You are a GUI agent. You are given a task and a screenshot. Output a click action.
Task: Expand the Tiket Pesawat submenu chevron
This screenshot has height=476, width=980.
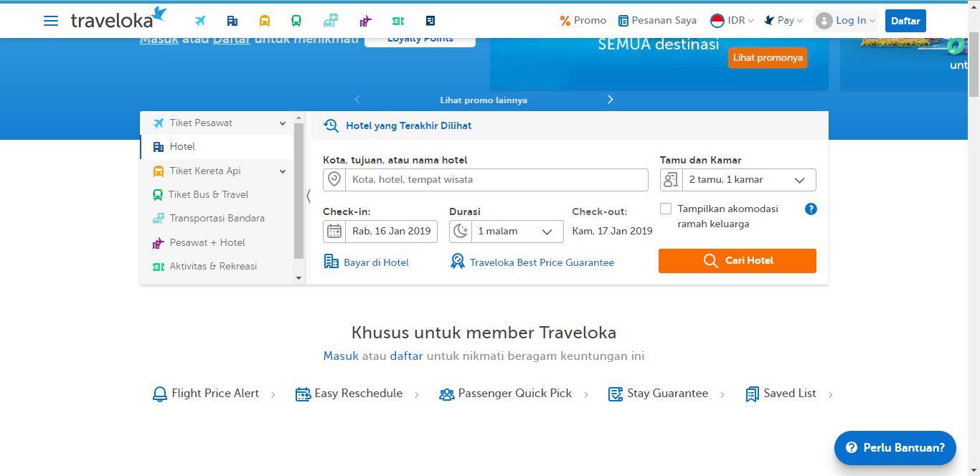tap(281, 123)
